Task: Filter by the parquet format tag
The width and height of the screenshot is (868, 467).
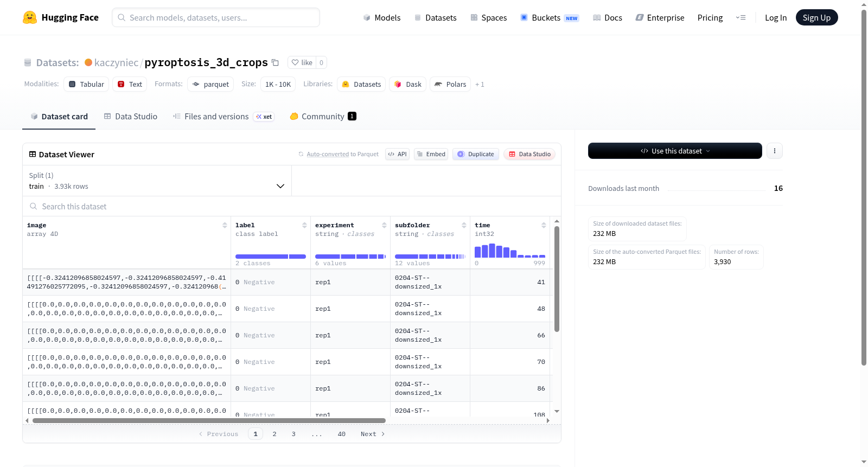Action: (210, 84)
